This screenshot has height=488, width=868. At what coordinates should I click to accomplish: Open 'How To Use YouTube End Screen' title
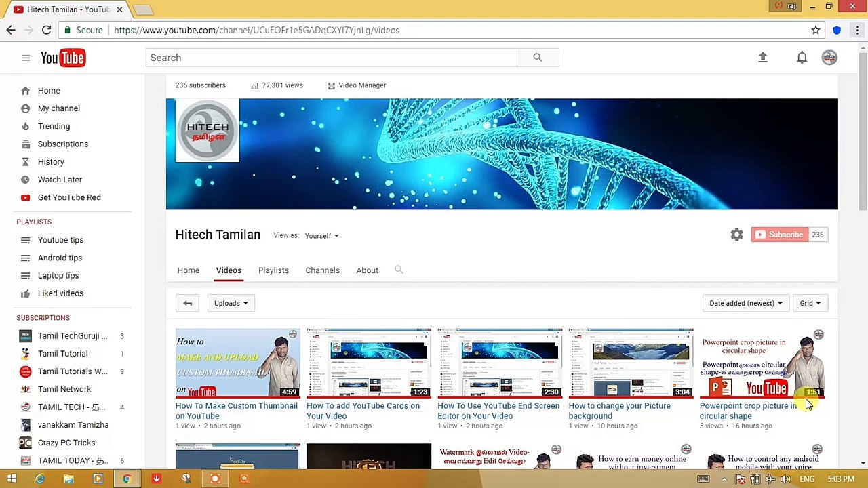pos(498,411)
